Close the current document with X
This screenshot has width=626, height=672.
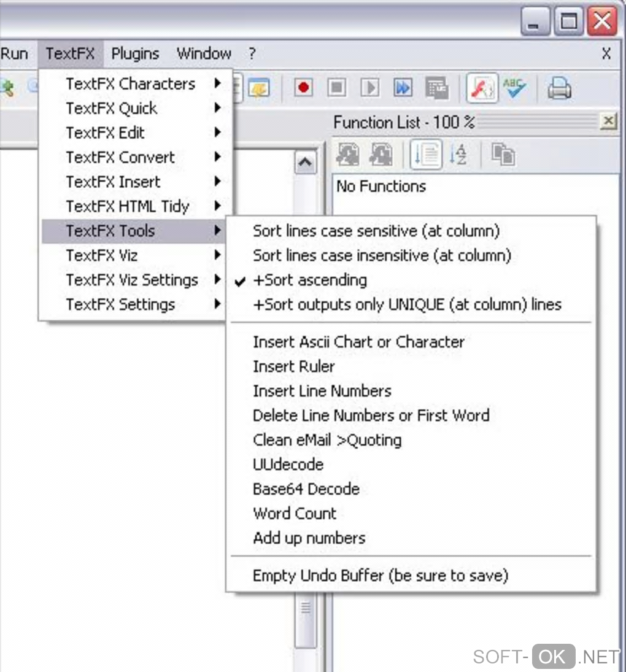pos(606,54)
